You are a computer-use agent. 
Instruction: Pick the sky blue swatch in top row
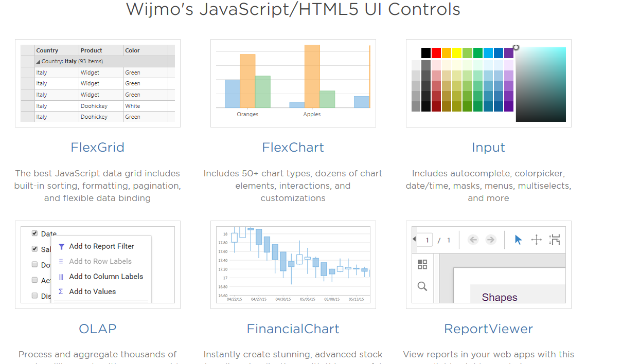click(488, 53)
